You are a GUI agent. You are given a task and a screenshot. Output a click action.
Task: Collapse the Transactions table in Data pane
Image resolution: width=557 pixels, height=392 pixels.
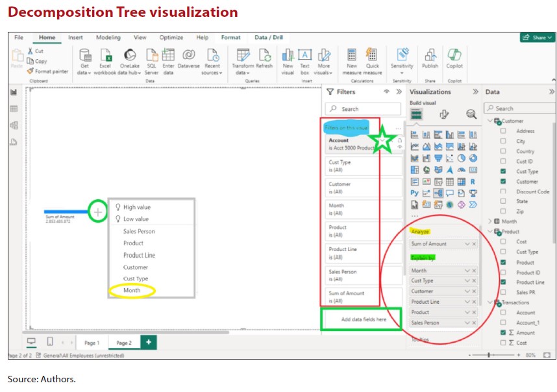pyautogui.click(x=490, y=302)
